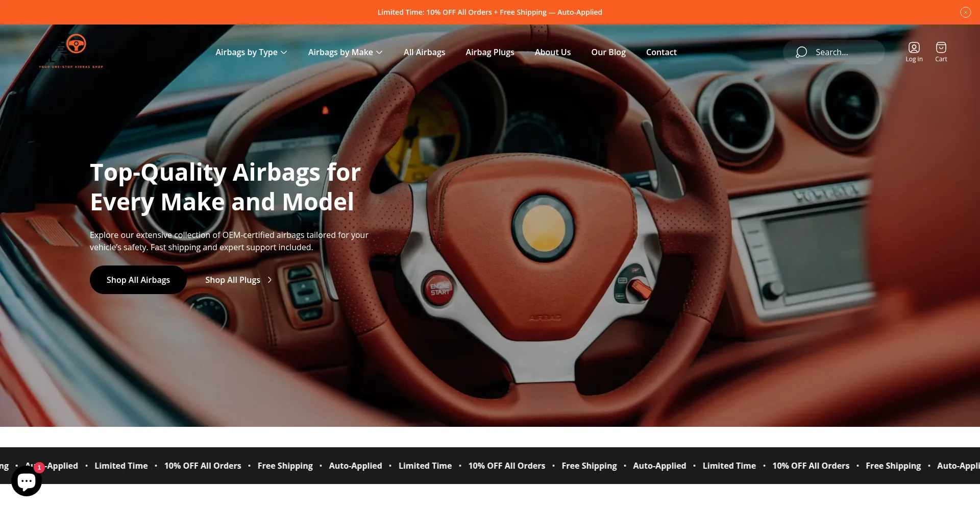This screenshot has width=980, height=507.
Task: Click the Shop All Airbags button
Action: click(138, 280)
